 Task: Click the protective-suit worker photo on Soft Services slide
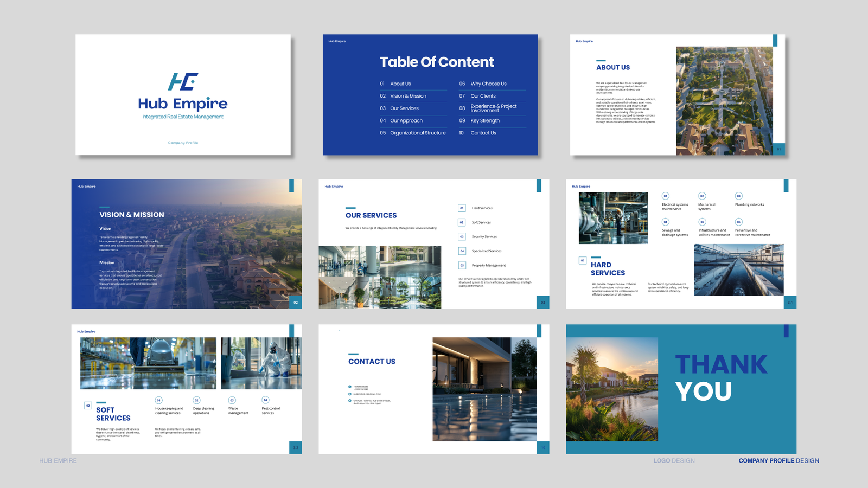pyautogui.click(x=261, y=363)
